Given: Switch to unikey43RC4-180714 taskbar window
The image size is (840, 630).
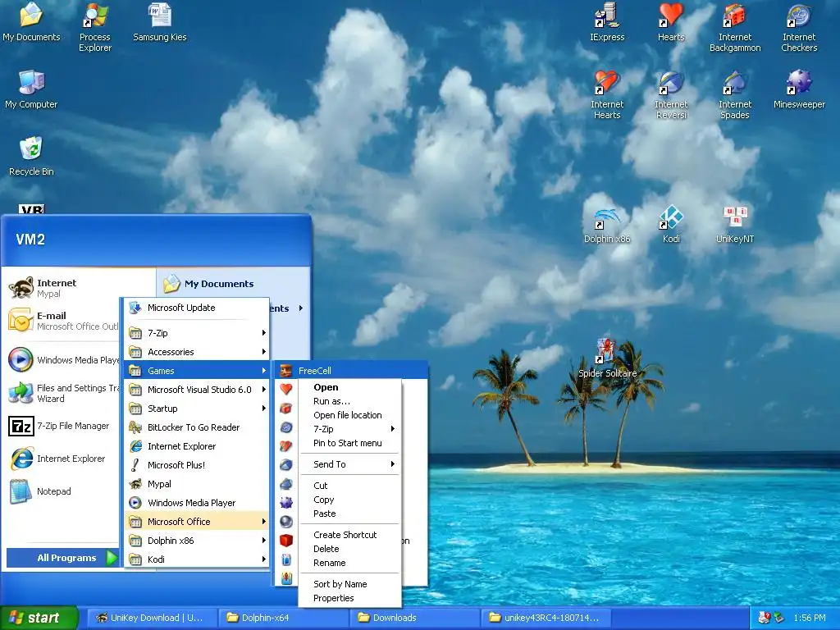Looking at the screenshot, I should [546, 618].
